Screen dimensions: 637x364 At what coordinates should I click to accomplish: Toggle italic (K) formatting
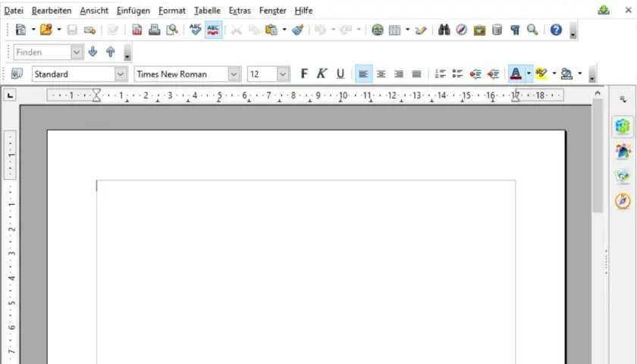[322, 74]
